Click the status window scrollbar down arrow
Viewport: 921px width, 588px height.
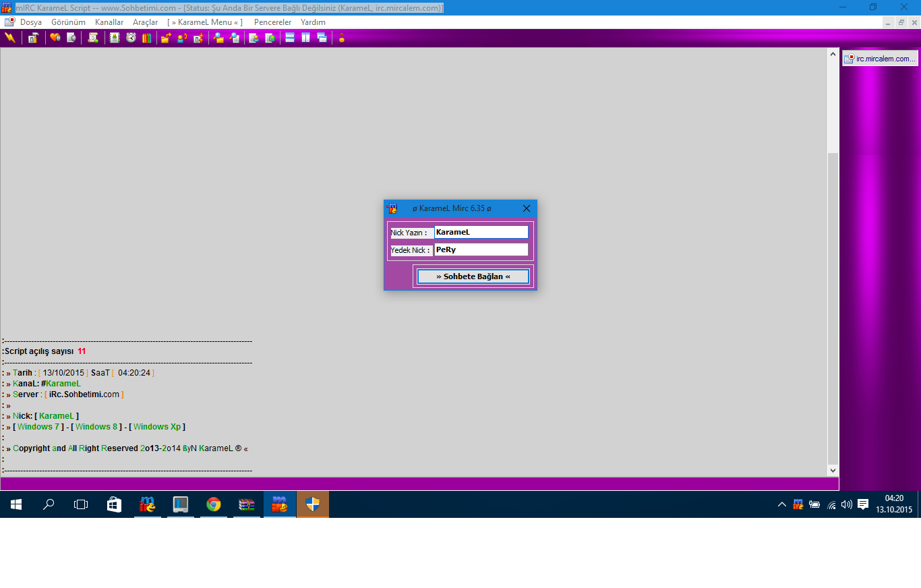pyautogui.click(x=833, y=471)
